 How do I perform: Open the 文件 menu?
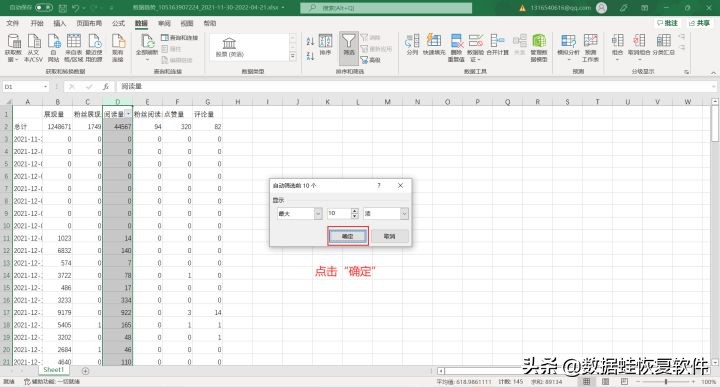pyautogui.click(x=13, y=23)
